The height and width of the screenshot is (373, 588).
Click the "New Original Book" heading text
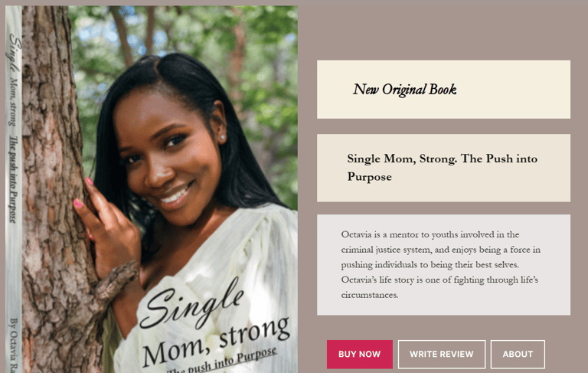(x=404, y=90)
